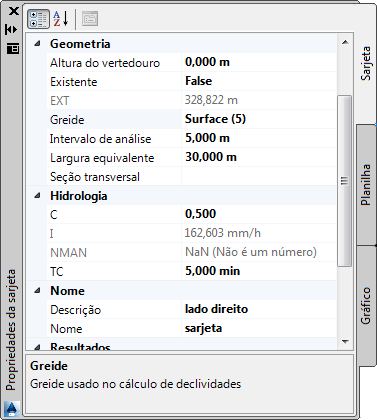Collapse the Nome category
The width and height of the screenshot is (377, 420).
pyautogui.click(x=37, y=291)
